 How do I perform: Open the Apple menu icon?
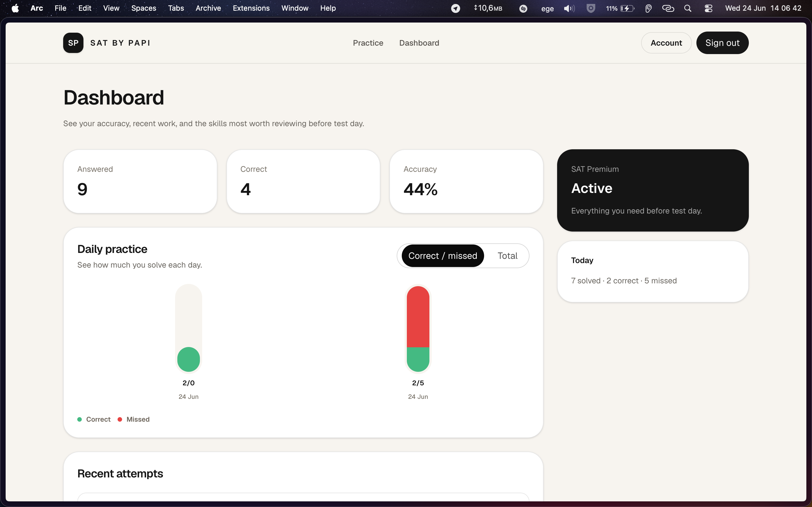point(15,8)
